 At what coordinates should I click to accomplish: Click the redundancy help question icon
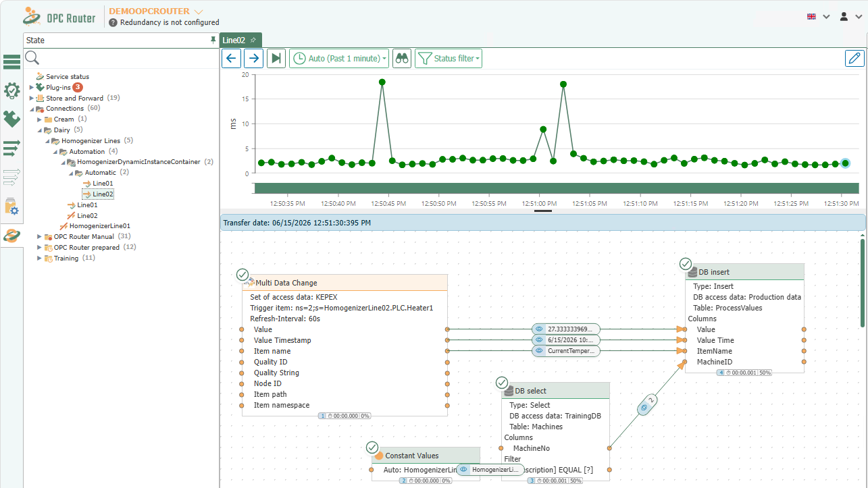(x=113, y=22)
